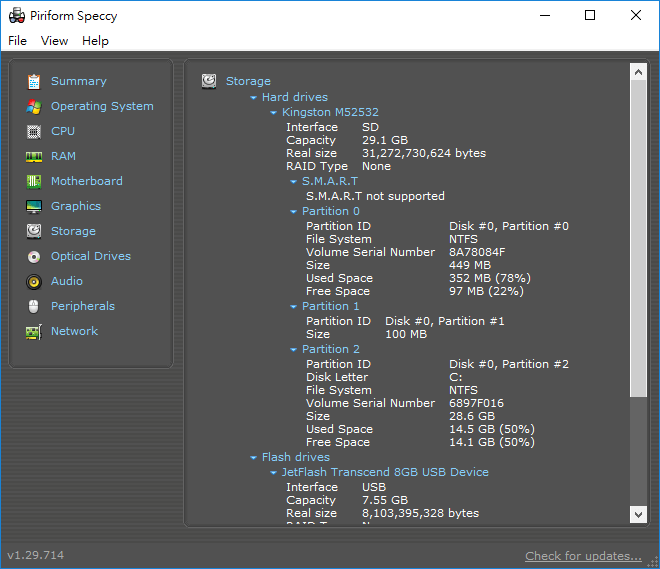Click the scrollbar down arrow in Storage panel

click(x=639, y=514)
